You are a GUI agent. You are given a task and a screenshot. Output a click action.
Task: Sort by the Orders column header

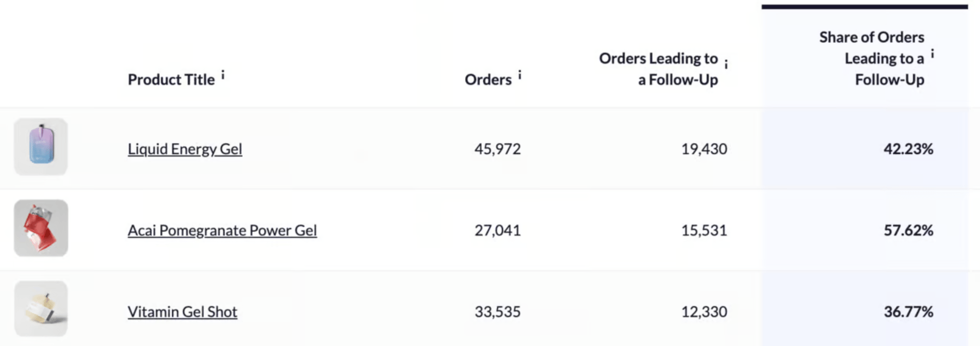pos(488,80)
